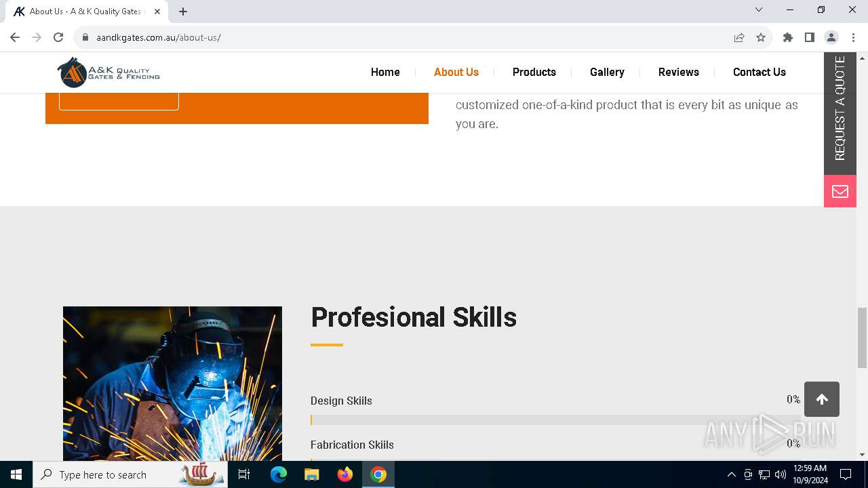Open the notification center icon

[846, 474]
